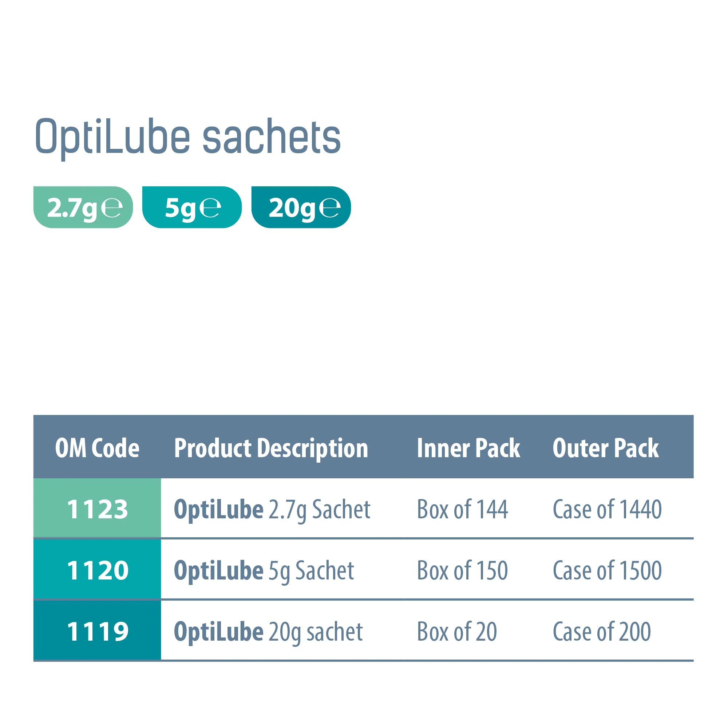Select the Box of 144 cell
Viewport: 728px width, 728px height.
tap(462, 510)
